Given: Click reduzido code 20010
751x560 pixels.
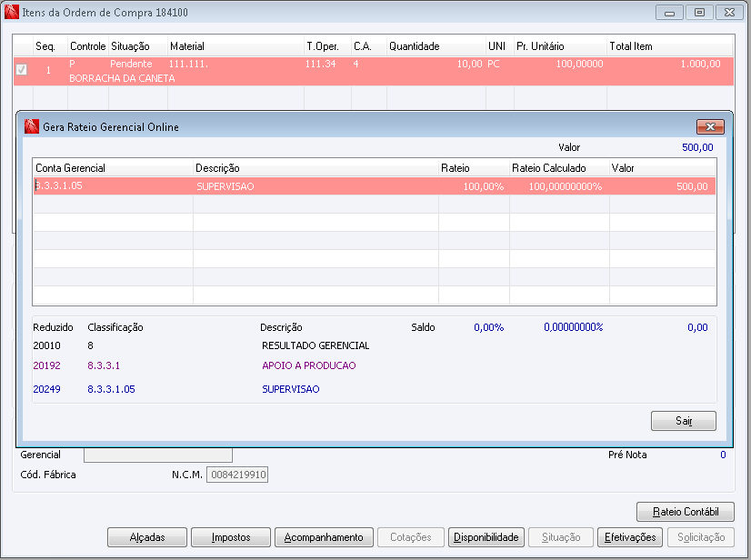Looking at the screenshot, I should (46, 345).
